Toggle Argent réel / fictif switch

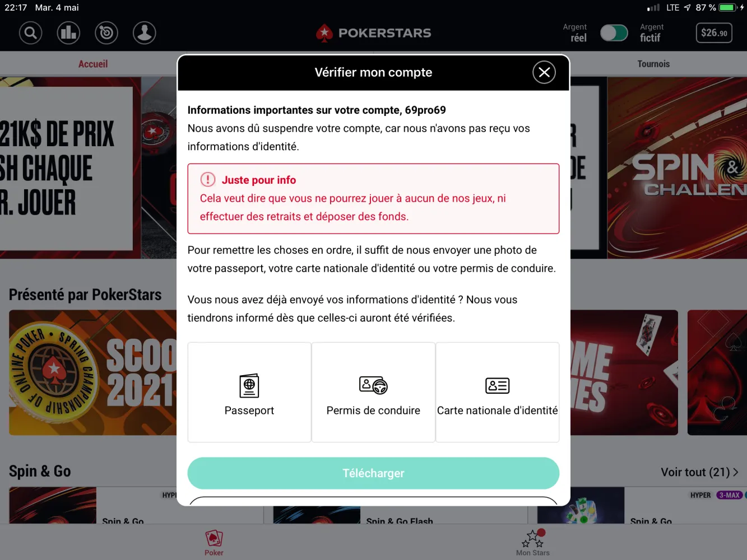coord(614,33)
